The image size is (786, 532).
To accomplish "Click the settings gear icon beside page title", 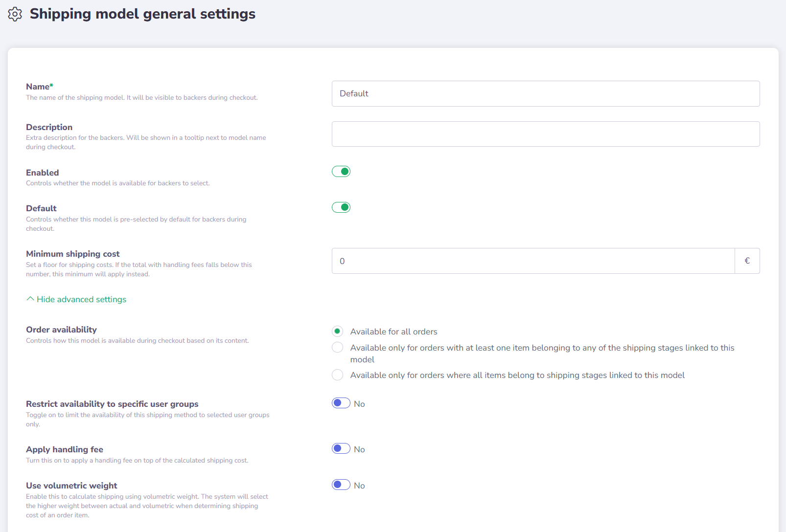I will pos(15,14).
